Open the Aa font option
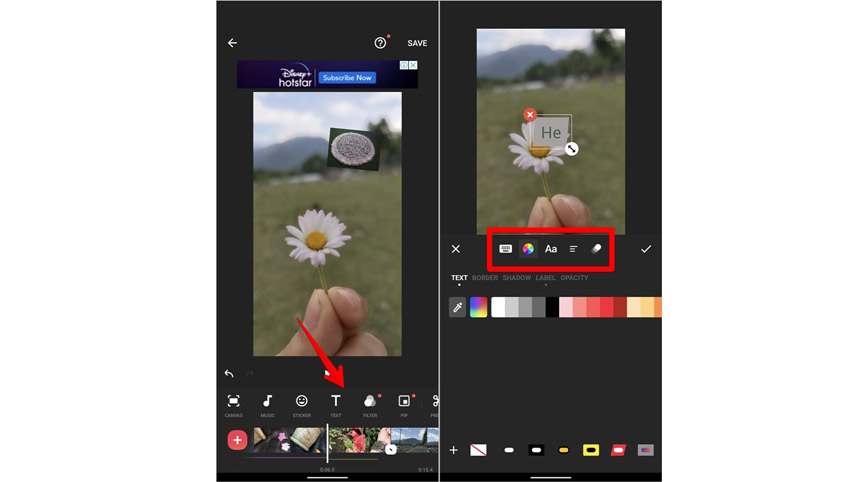 pyautogui.click(x=551, y=249)
